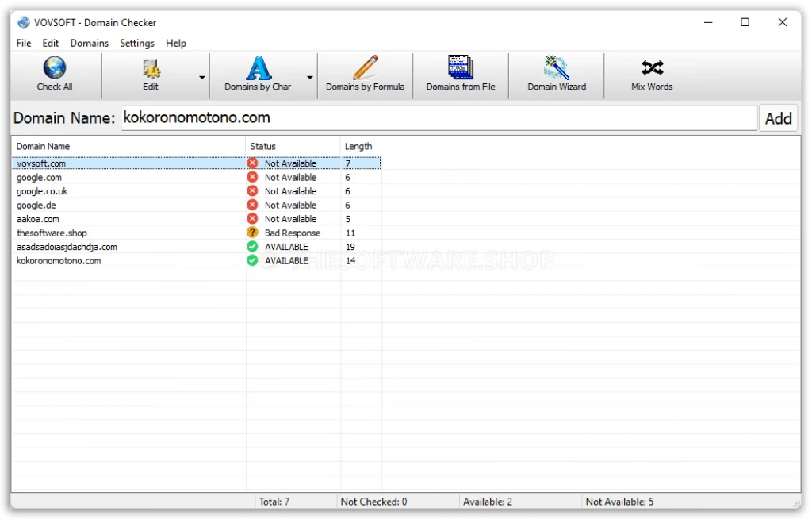This screenshot has height=519, width=812.
Task: Click length value 11
Action: click(x=350, y=233)
